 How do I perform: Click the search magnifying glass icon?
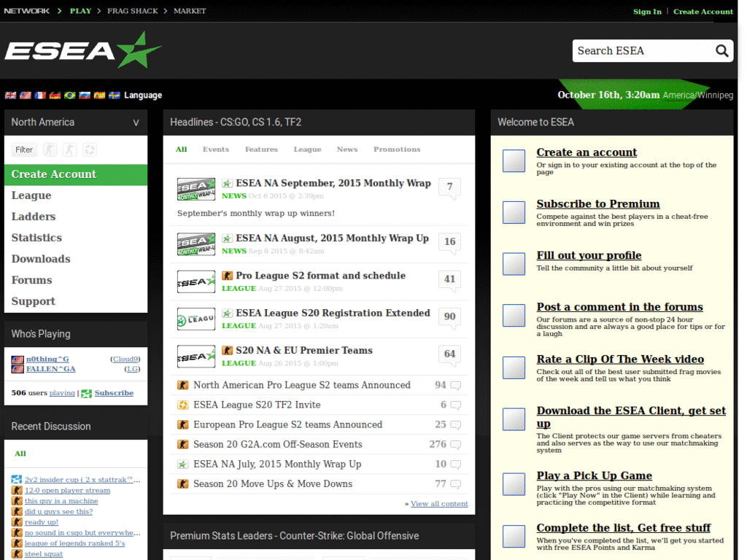pos(721,50)
